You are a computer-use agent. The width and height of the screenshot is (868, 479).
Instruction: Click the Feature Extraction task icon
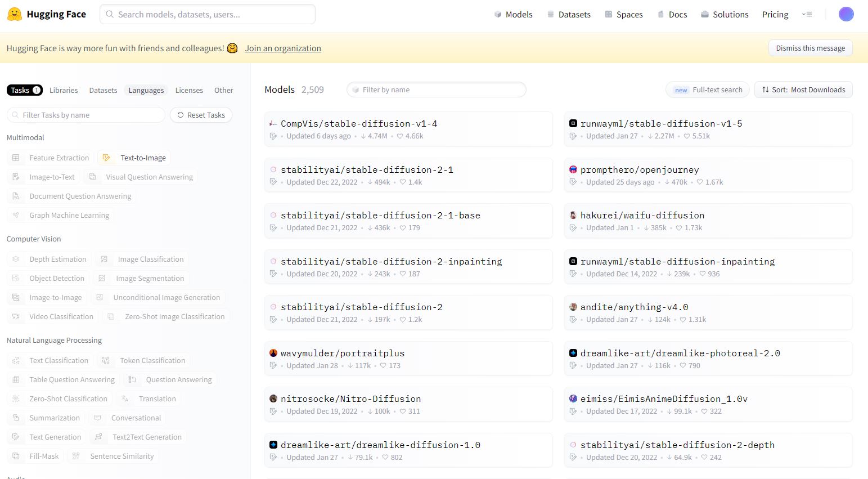pos(16,158)
